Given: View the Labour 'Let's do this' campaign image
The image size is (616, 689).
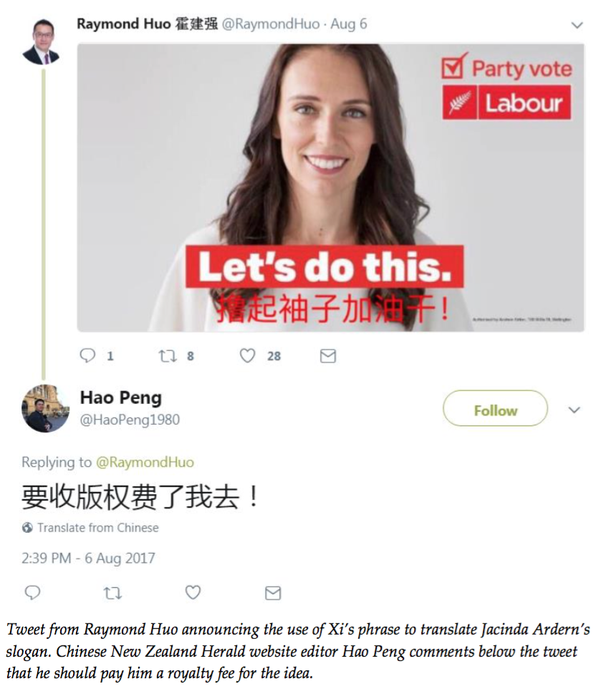Looking at the screenshot, I should click(331, 188).
